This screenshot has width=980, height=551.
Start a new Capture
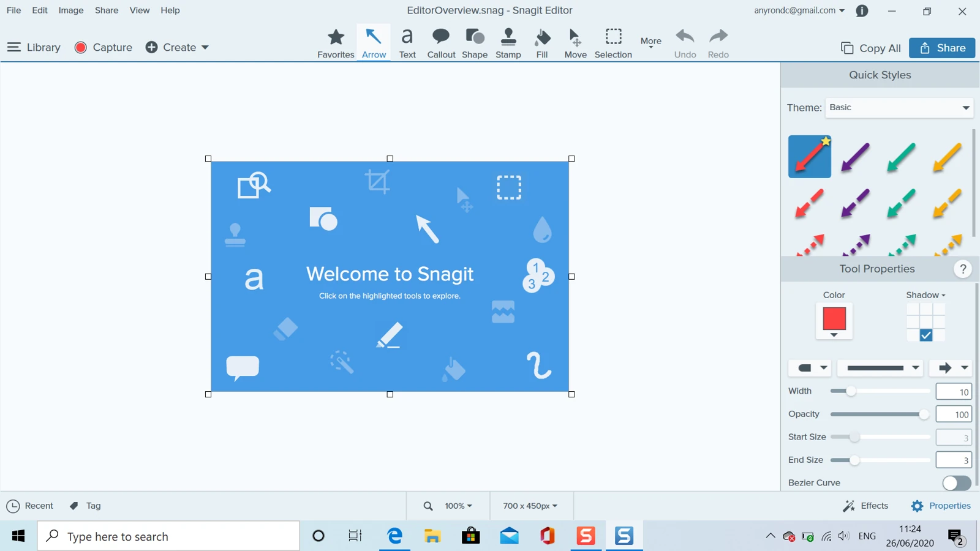tap(104, 47)
